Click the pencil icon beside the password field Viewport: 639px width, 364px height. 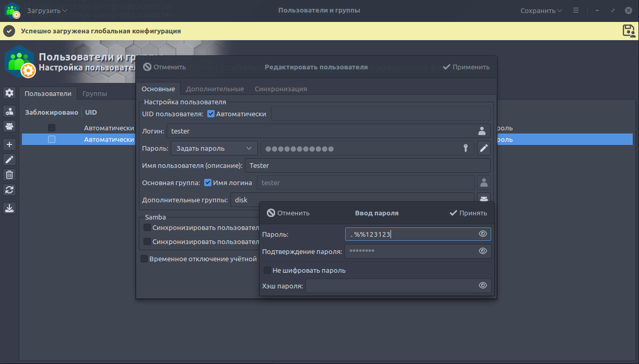pyautogui.click(x=484, y=149)
